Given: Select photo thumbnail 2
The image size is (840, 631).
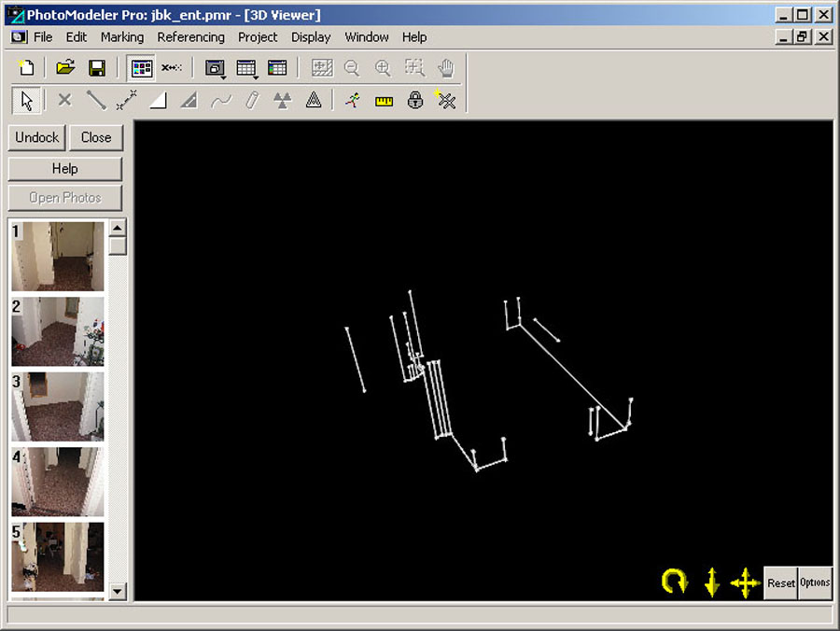Looking at the screenshot, I should pyautogui.click(x=58, y=331).
